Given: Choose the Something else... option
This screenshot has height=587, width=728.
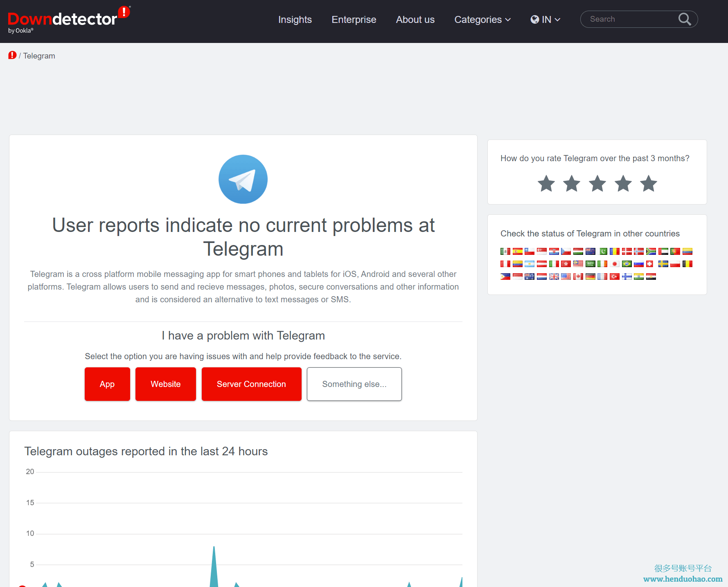Looking at the screenshot, I should pyautogui.click(x=354, y=384).
